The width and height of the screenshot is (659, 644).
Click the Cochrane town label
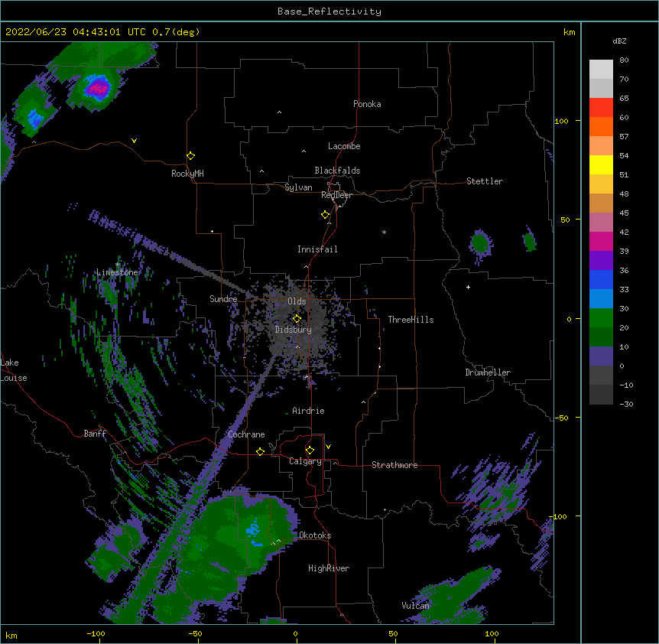246,434
